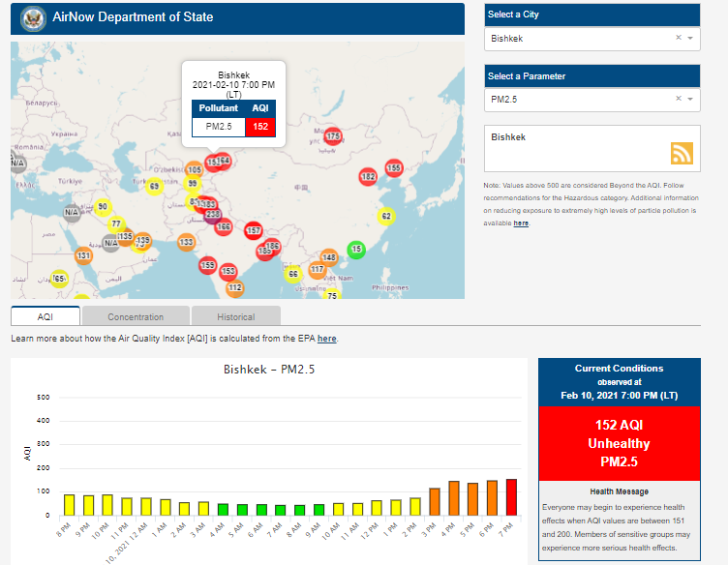Switch to the Concentration tab
This screenshot has width=728, height=565.
click(x=136, y=316)
